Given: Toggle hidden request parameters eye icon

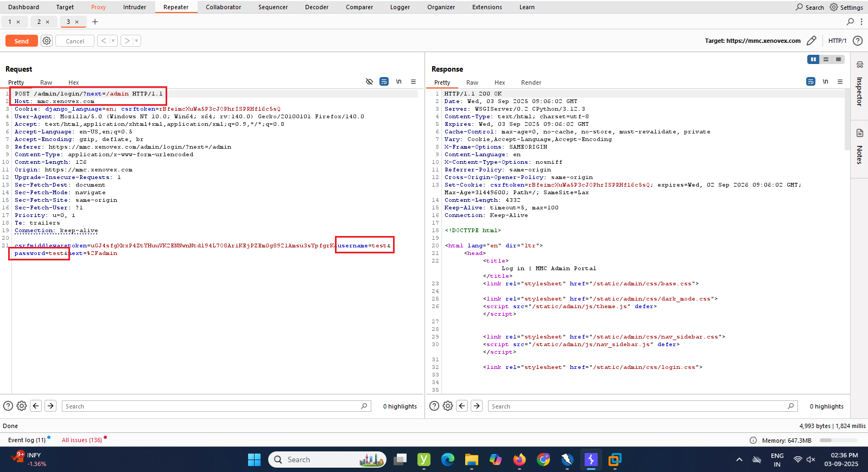Looking at the screenshot, I should (369, 81).
